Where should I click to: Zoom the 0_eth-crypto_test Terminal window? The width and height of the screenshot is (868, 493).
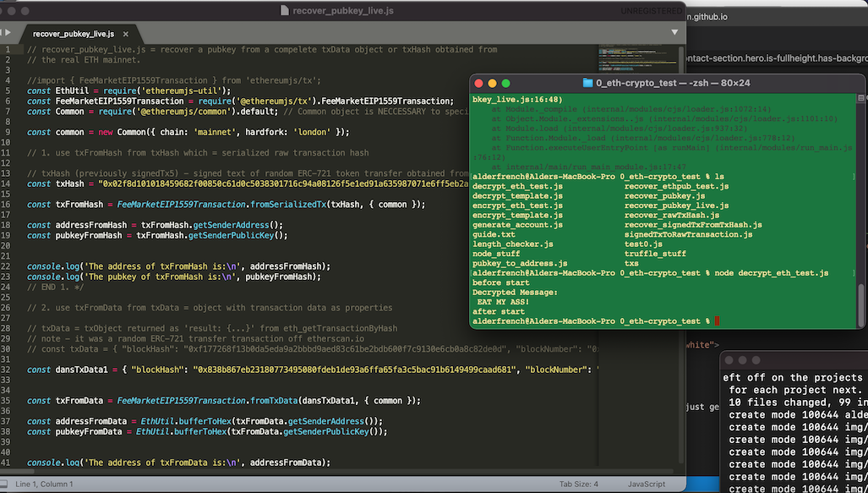click(506, 84)
